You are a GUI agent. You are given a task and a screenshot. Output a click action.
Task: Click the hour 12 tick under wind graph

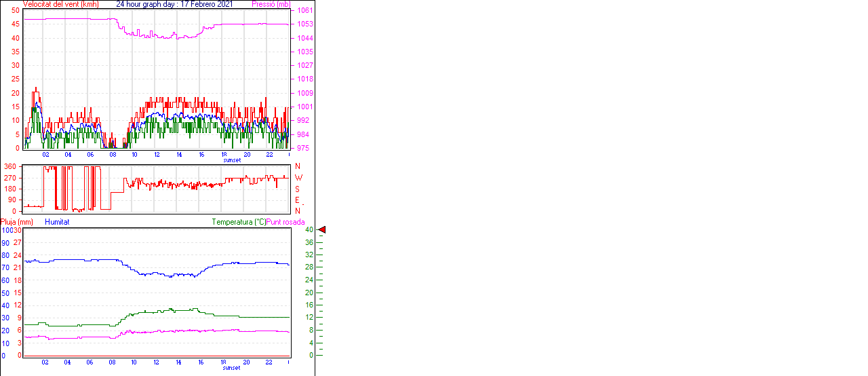coord(157,155)
